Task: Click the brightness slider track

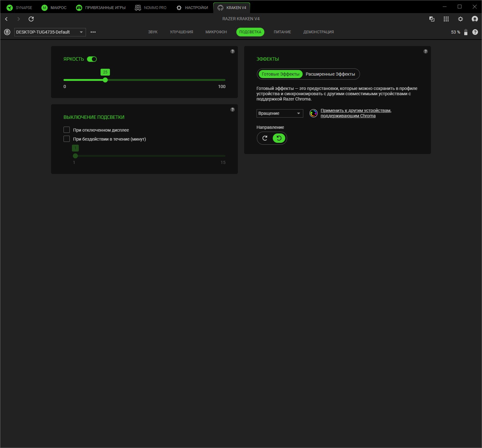Action: click(144, 80)
